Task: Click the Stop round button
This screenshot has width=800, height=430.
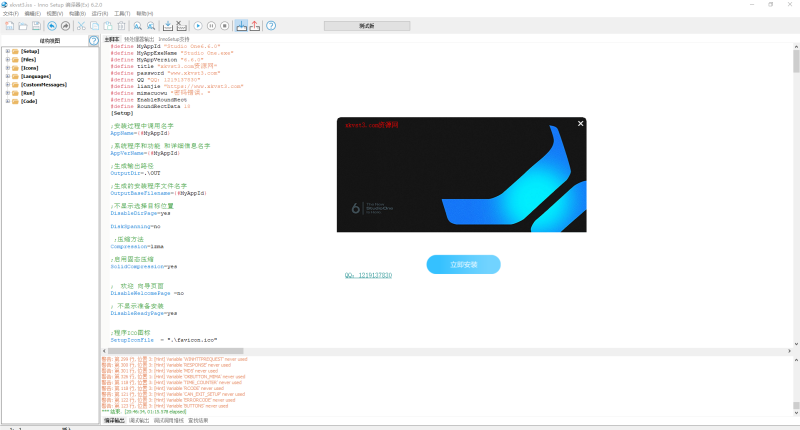Action: [224, 26]
